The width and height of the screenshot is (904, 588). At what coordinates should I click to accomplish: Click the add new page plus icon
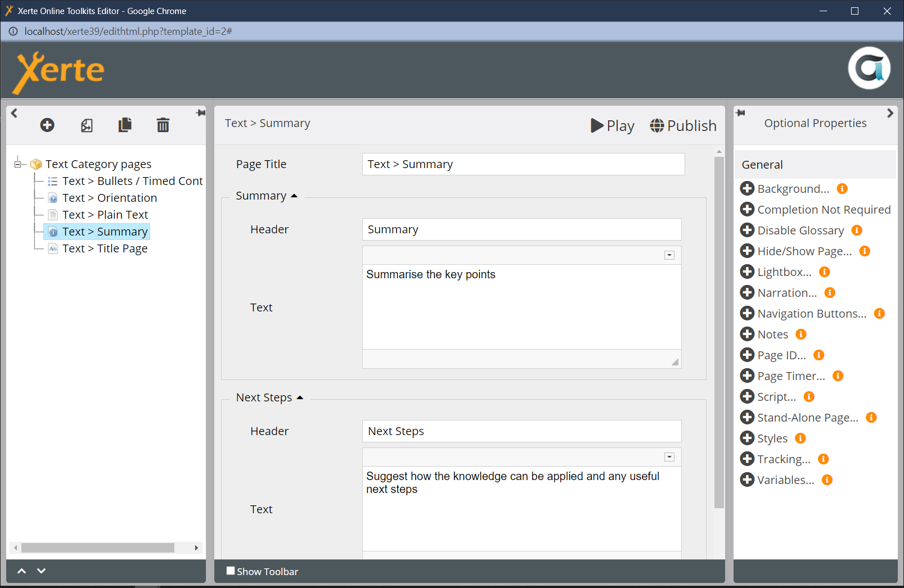point(47,125)
